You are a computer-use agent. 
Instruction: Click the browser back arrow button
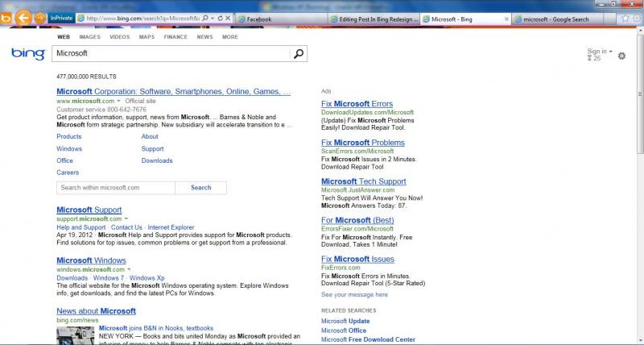(x=23, y=18)
